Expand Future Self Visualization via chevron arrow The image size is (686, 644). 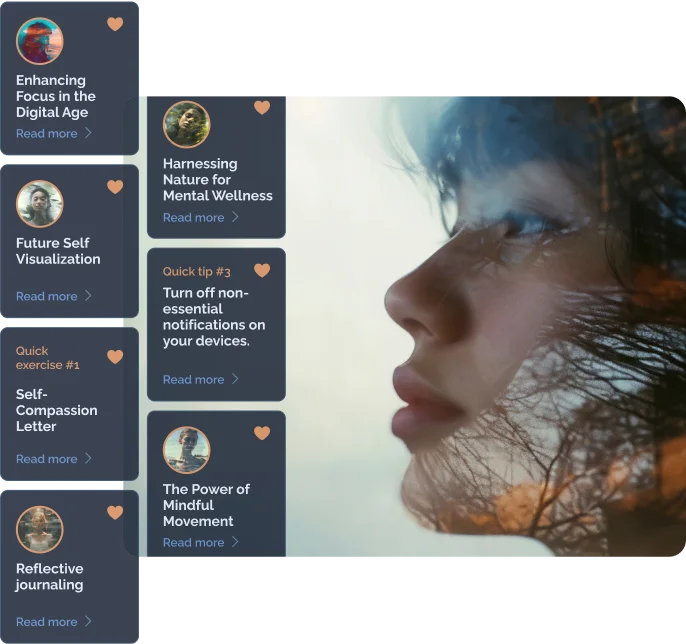coord(88,296)
